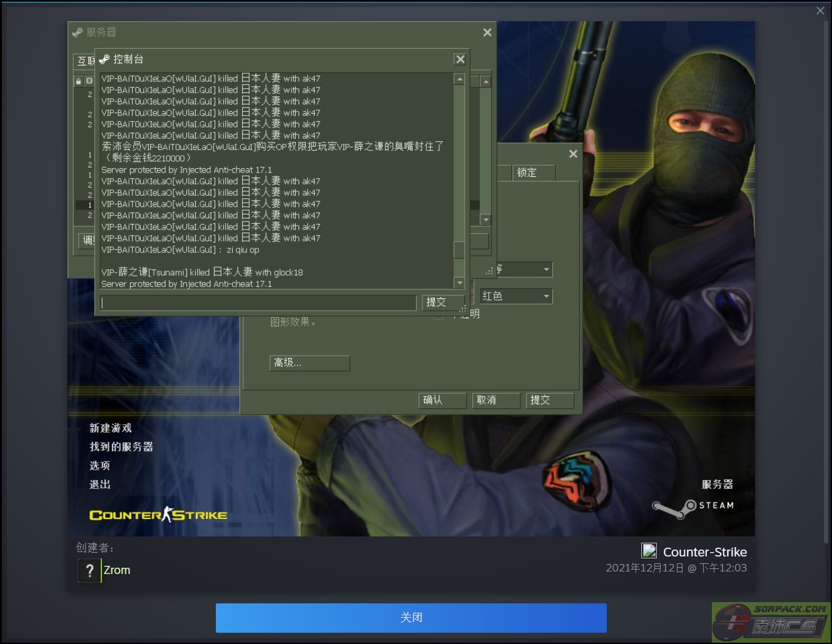Image resolution: width=832 pixels, height=644 pixels.
Task: Select 新建游戏 from the main menu
Action: (x=111, y=428)
